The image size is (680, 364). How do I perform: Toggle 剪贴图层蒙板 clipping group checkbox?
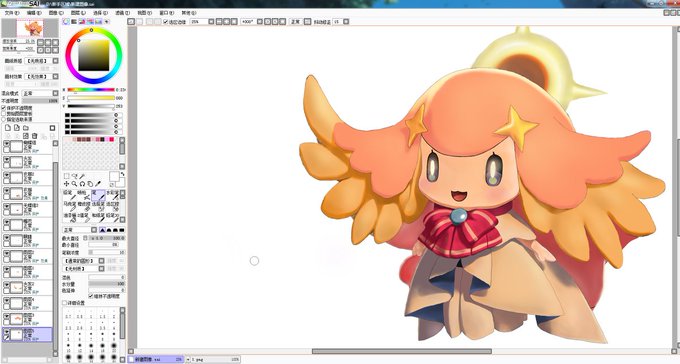tap(3, 114)
